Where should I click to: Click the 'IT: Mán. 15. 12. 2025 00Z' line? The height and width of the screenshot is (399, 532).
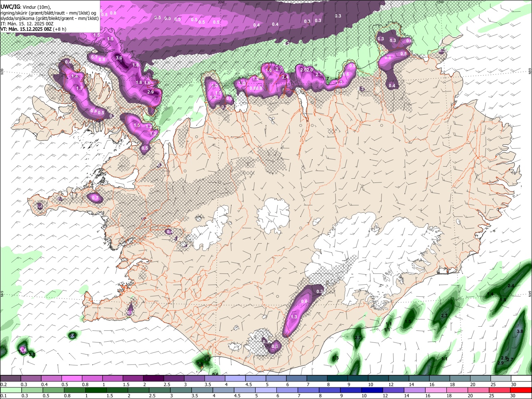tap(27, 24)
